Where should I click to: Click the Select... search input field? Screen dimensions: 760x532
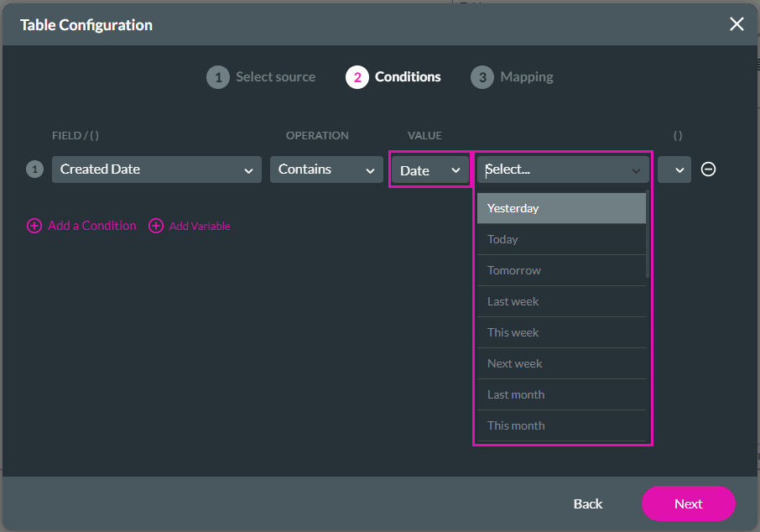pos(554,170)
